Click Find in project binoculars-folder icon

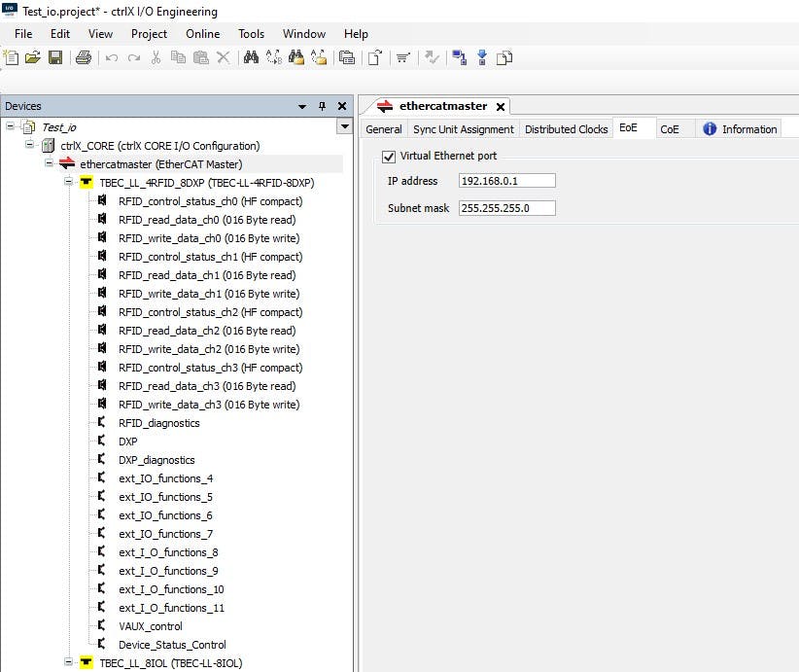coord(296,57)
